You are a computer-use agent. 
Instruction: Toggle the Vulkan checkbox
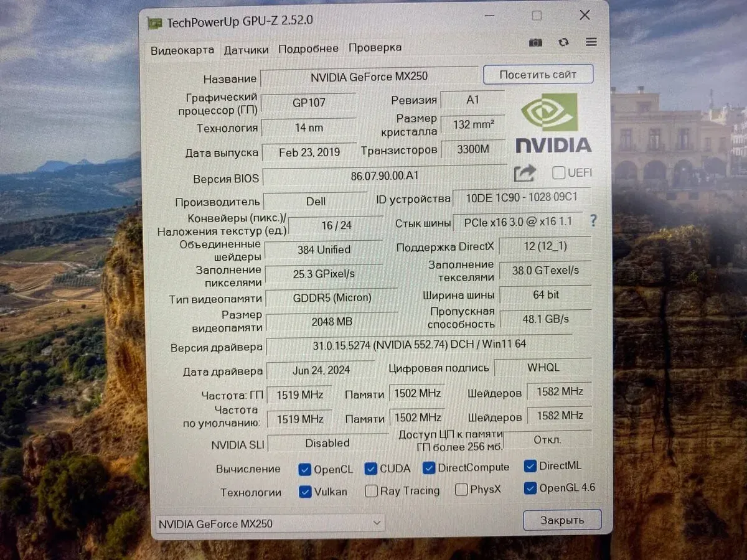click(305, 492)
